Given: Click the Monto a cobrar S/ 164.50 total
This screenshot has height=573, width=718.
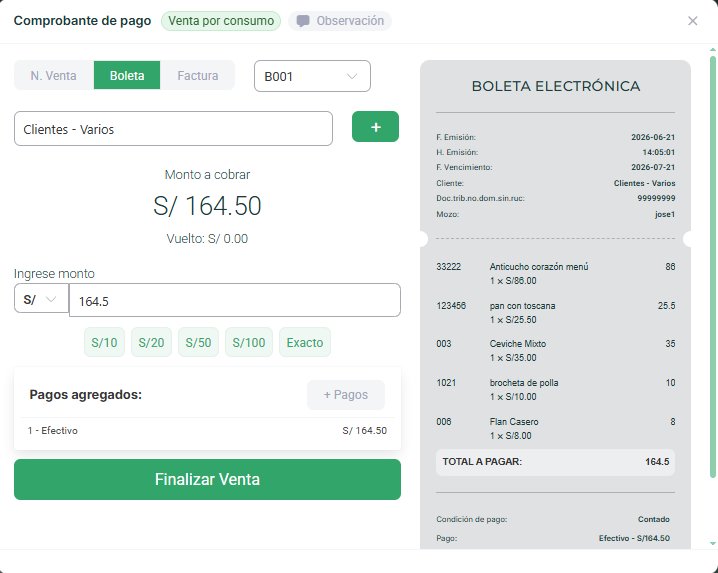Looking at the screenshot, I should [x=207, y=206].
